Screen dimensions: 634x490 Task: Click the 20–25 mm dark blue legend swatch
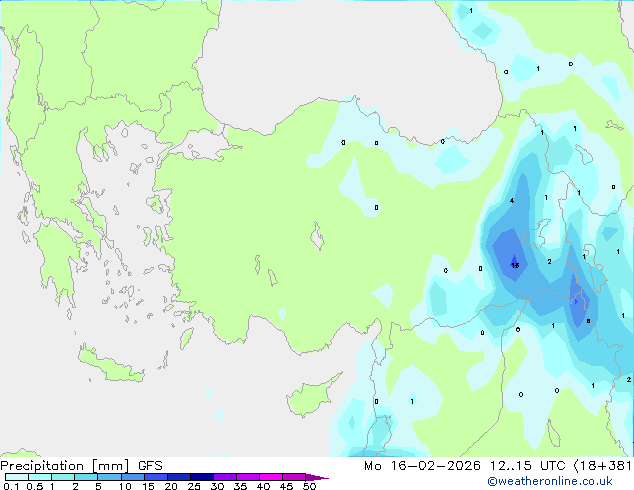tap(179, 477)
